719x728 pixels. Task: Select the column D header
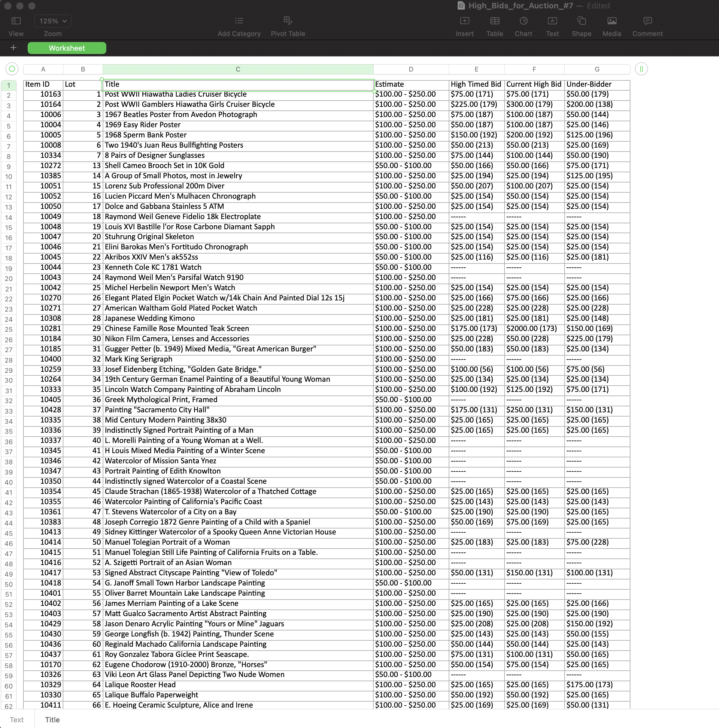[411, 69]
